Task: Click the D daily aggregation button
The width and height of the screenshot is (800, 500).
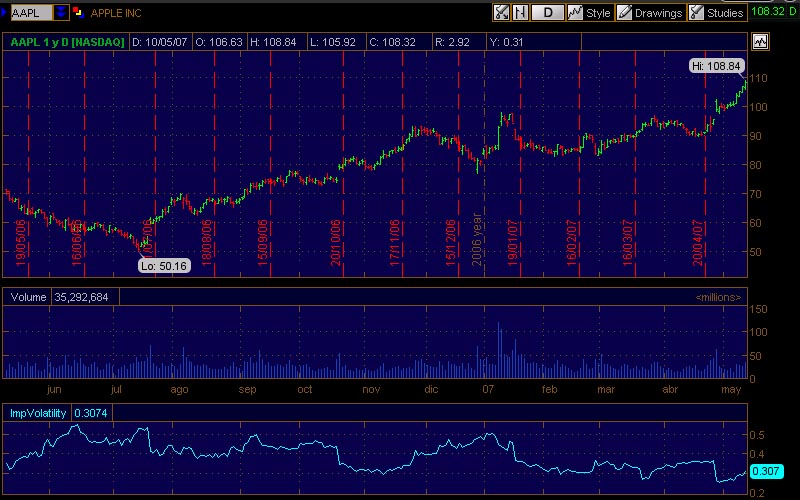Action: [547, 13]
